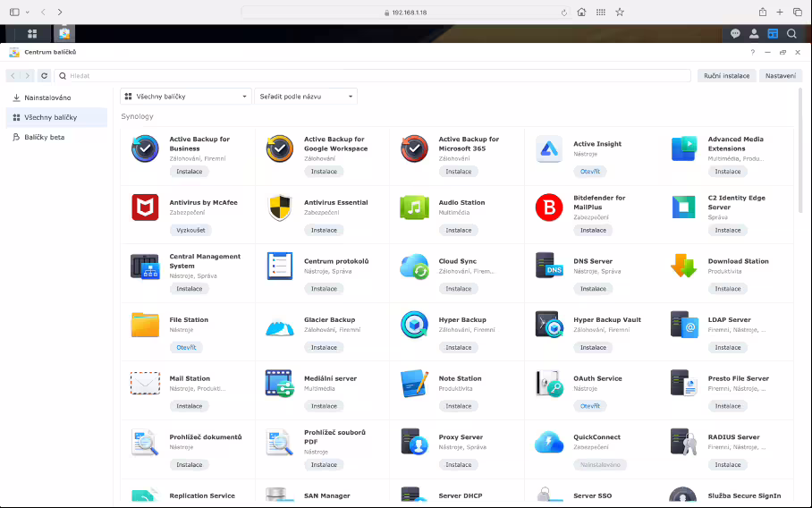
Task: Click the Download Station arrow icon
Action: pos(683,267)
